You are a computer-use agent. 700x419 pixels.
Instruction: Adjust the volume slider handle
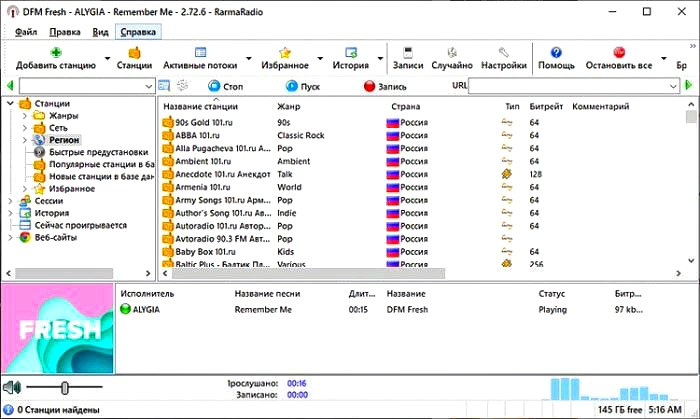65,387
